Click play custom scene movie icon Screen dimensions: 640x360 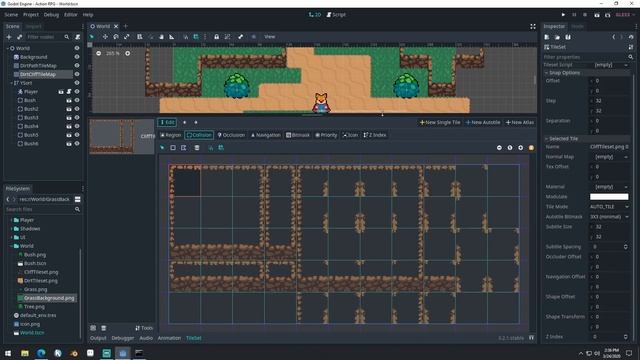coord(607,15)
